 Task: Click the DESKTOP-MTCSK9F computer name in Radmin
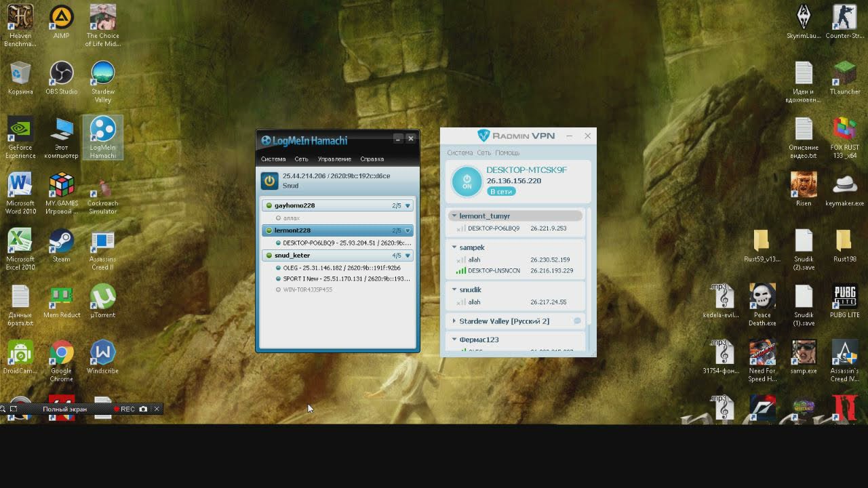point(526,170)
